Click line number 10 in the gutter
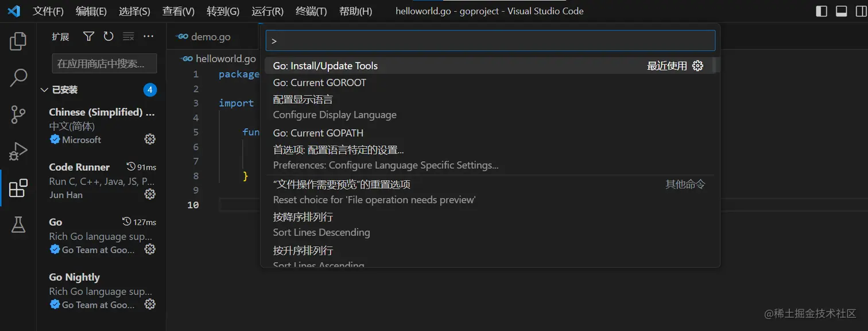868x331 pixels. tap(193, 205)
